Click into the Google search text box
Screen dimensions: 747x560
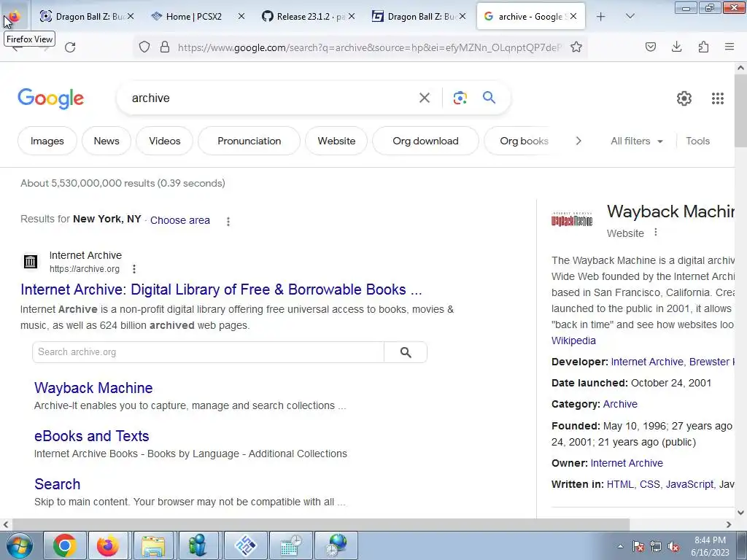click(271, 98)
